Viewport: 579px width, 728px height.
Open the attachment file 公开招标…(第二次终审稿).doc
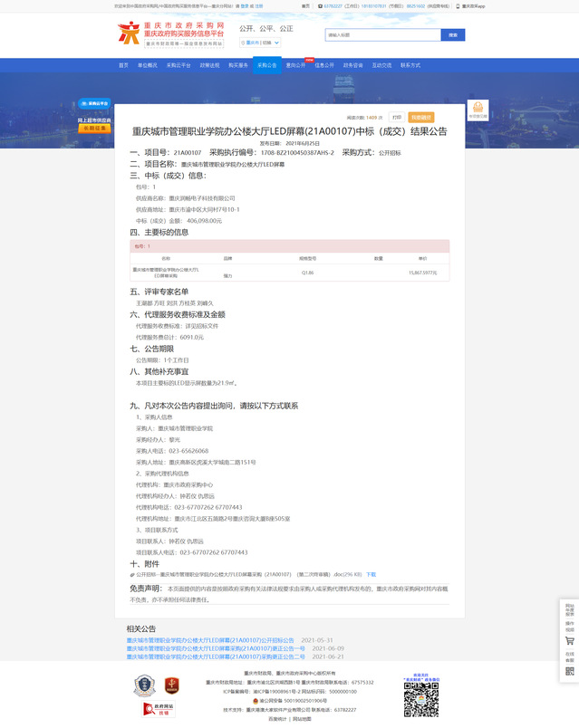pyautogui.click(x=248, y=575)
